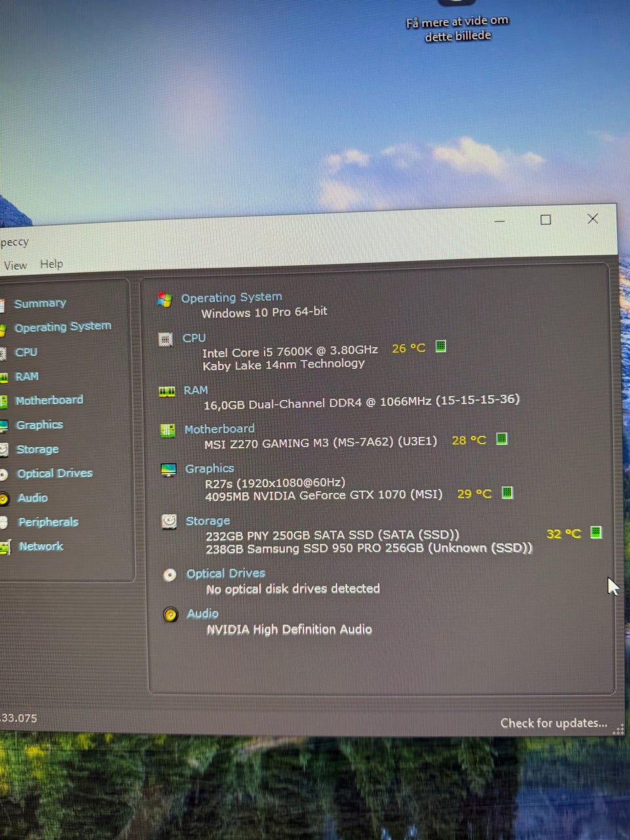630x840 pixels.
Task: Maximize the Speccy window
Action: pyautogui.click(x=546, y=220)
